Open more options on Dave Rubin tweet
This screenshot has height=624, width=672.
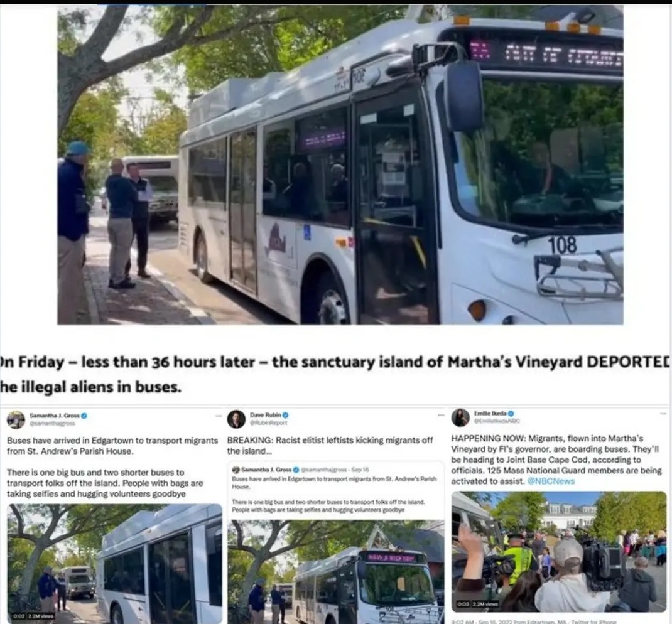pyautogui.click(x=442, y=416)
